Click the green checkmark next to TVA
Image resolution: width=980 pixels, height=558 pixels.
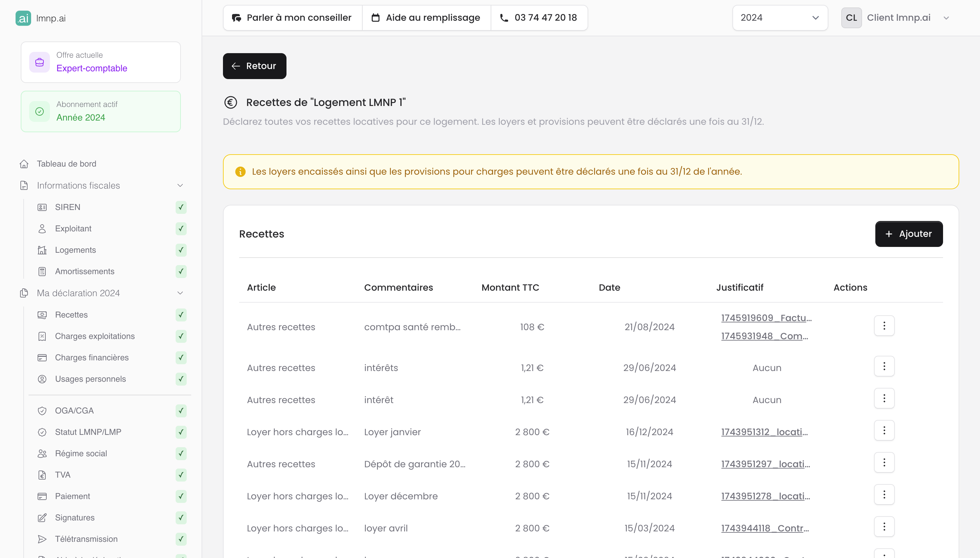pyautogui.click(x=181, y=475)
